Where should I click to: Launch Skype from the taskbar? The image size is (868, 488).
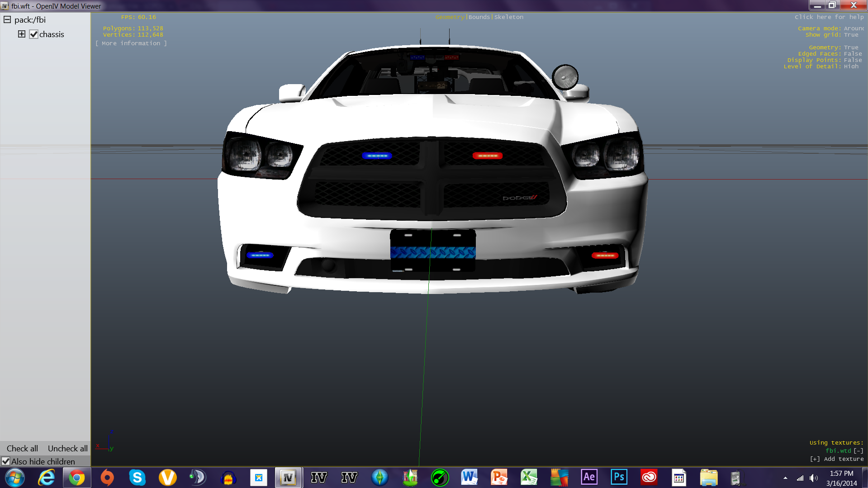click(137, 478)
